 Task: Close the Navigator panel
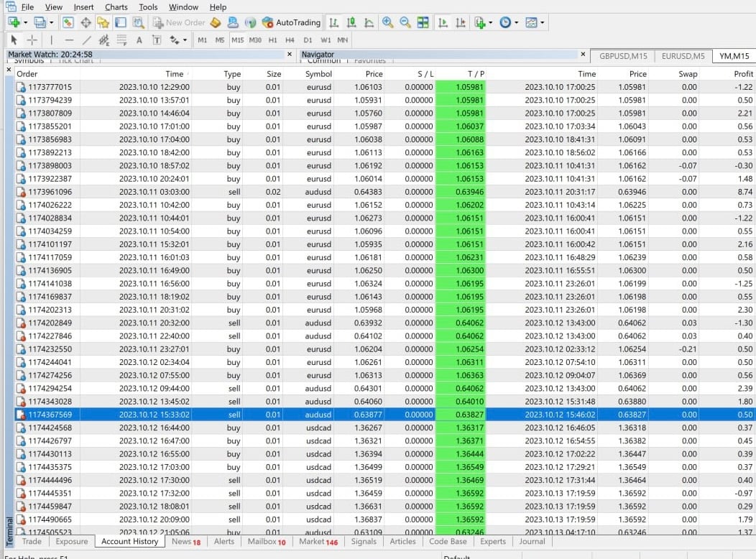point(583,54)
